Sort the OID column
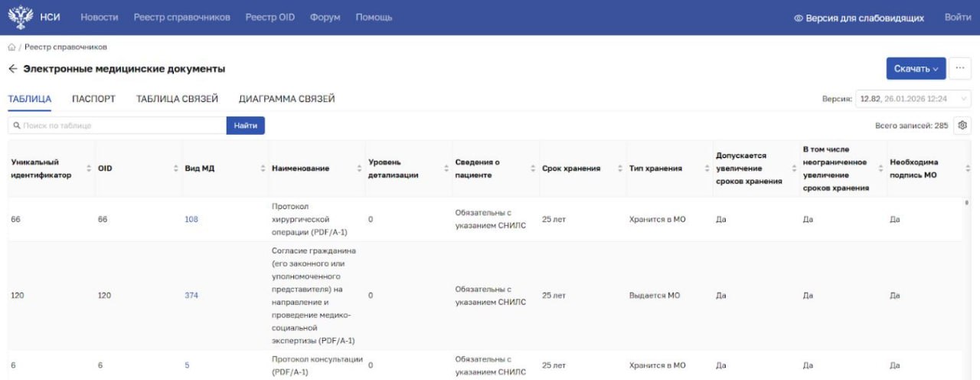Screen dimensions: 980x380 pyautogui.click(x=177, y=169)
